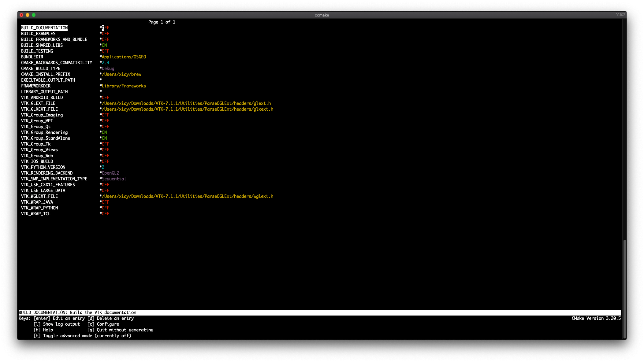Toggle BUILD_SHARED_LIBS ON value

click(x=104, y=45)
